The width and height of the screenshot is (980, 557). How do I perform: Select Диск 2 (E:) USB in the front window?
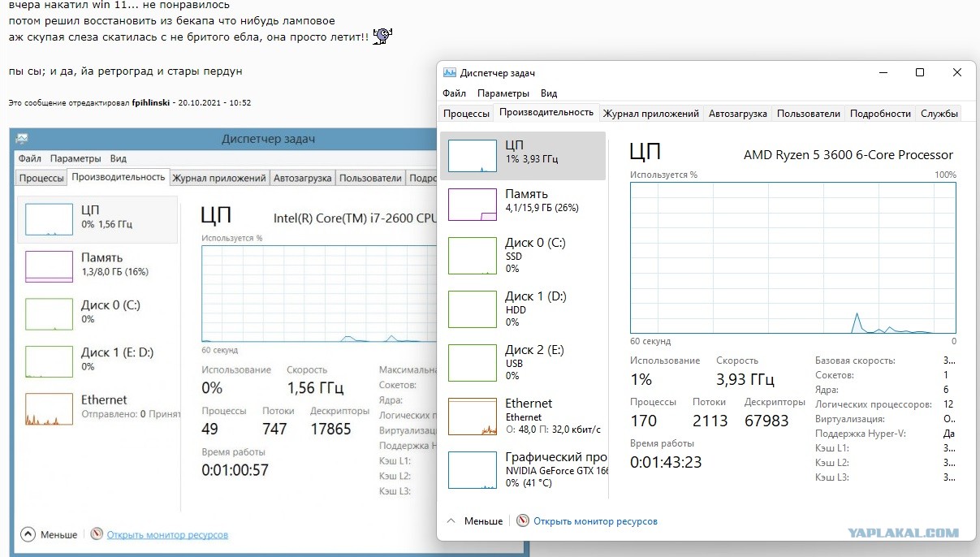tap(523, 362)
